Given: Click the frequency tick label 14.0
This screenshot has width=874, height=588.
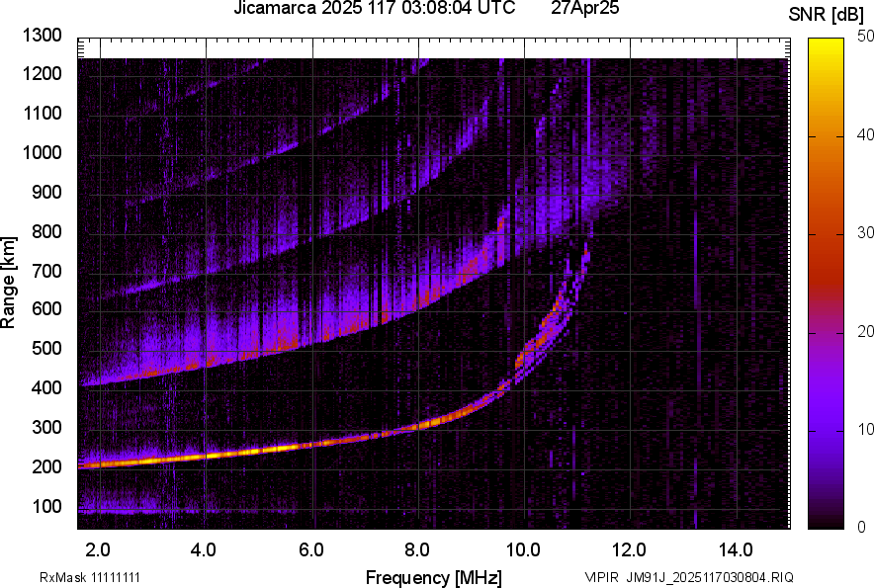Looking at the screenshot, I should [737, 550].
